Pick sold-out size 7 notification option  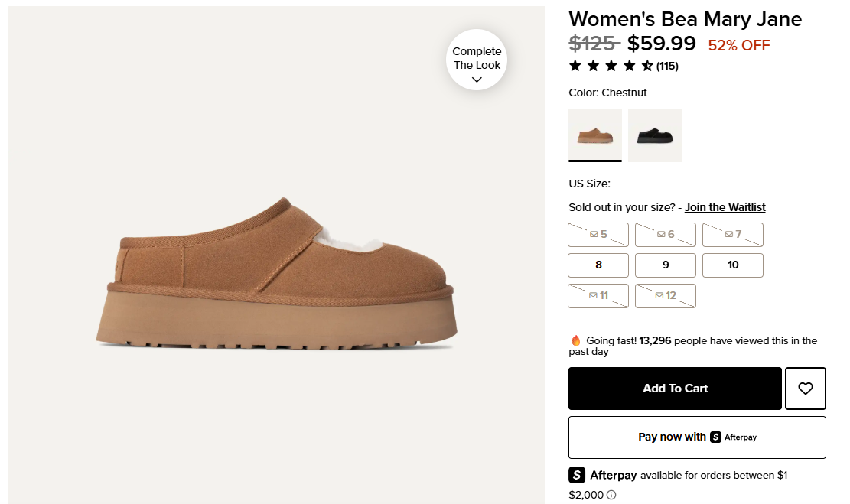733,234
